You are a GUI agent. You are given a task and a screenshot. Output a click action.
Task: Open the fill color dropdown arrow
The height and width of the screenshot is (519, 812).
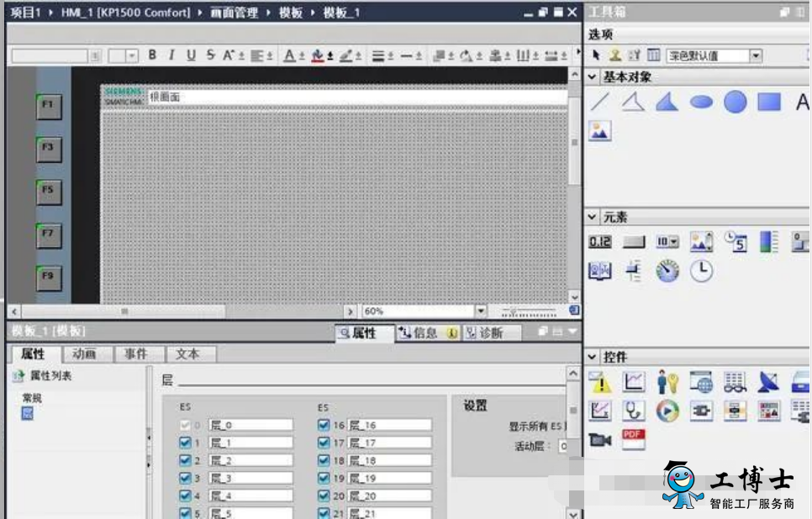click(330, 56)
